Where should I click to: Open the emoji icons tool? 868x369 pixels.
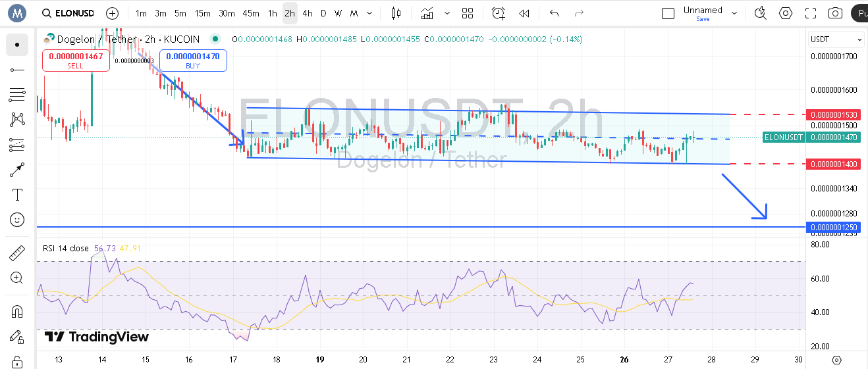pos(17,220)
